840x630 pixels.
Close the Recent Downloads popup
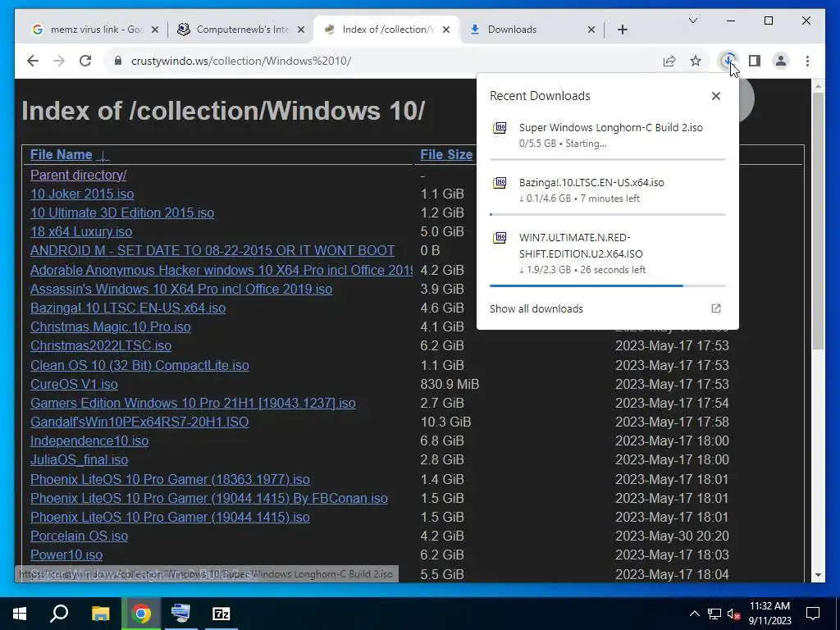pos(715,96)
